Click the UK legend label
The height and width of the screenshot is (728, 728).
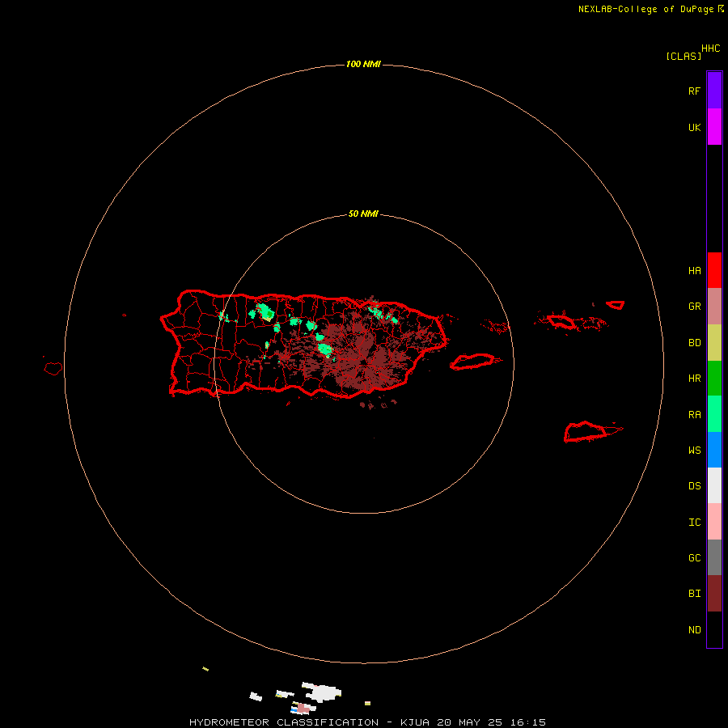click(x=694, y=128)
